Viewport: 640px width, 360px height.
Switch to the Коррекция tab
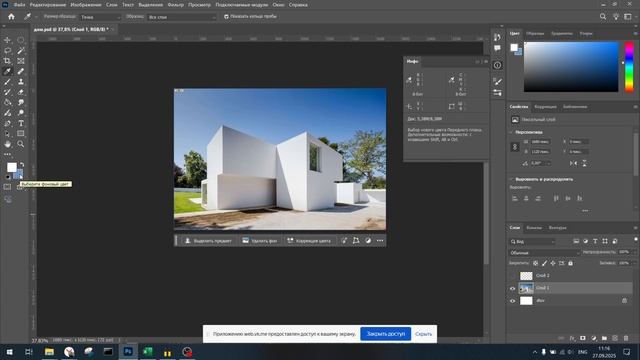pos(545,107)
